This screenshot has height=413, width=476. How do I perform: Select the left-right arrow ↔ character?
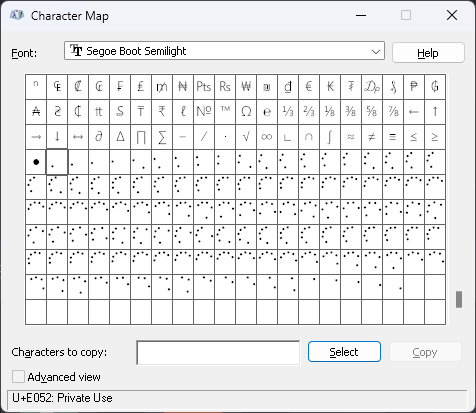(x=78, y=137)
